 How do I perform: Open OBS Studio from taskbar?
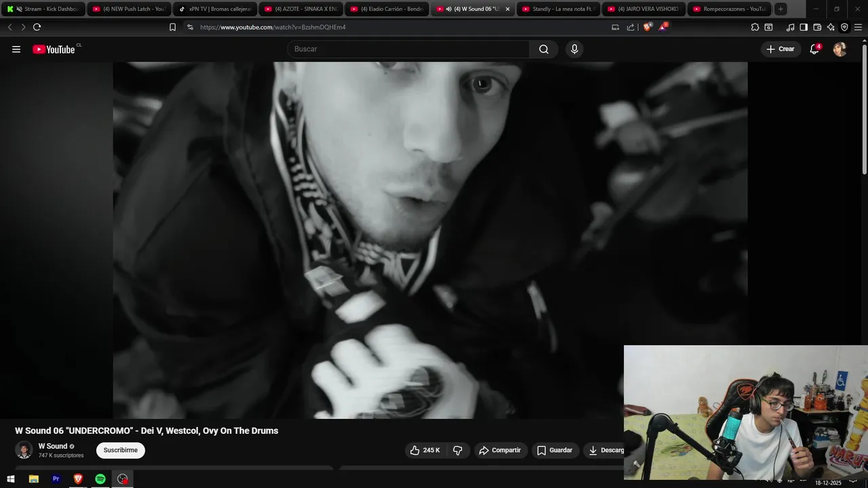123,479
